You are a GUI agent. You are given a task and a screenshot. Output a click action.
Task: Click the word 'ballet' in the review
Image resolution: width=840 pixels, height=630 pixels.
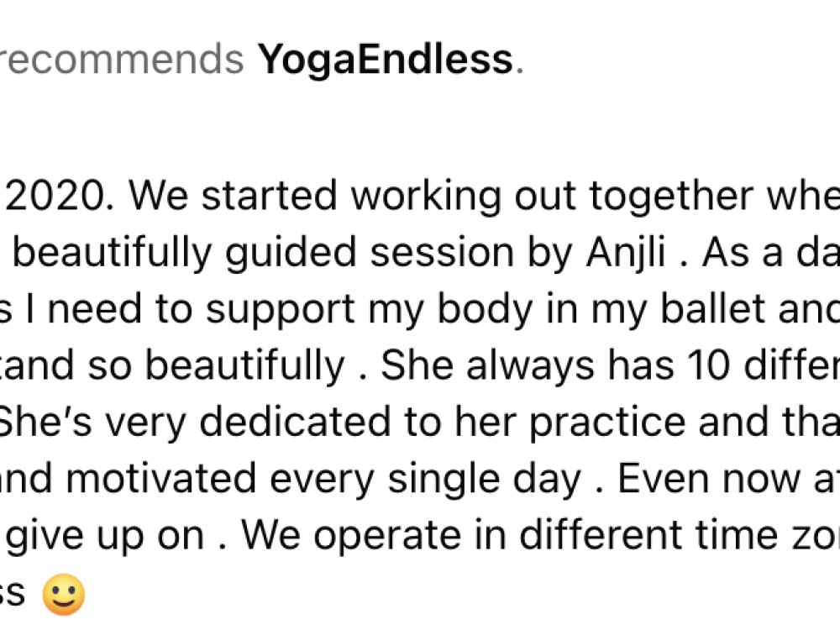[x=712, y=308]
